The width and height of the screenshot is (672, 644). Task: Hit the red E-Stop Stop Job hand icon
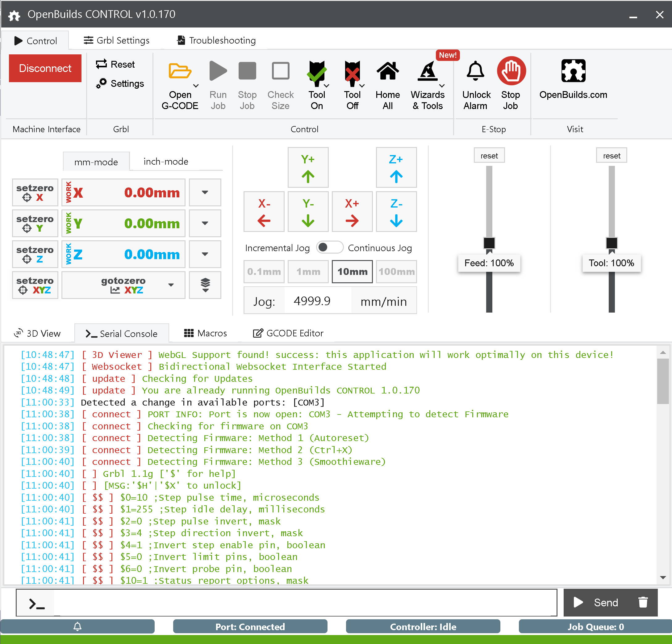pyautogui.click(x=511, y=71)
